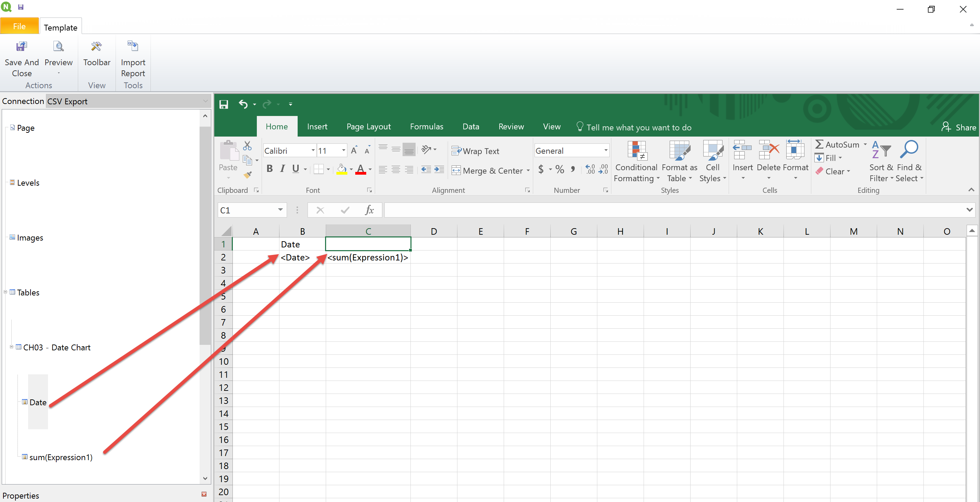The image size is (980, 502).
Task: Open the Formulas ribbon tab
Action: tap(427, 126)
